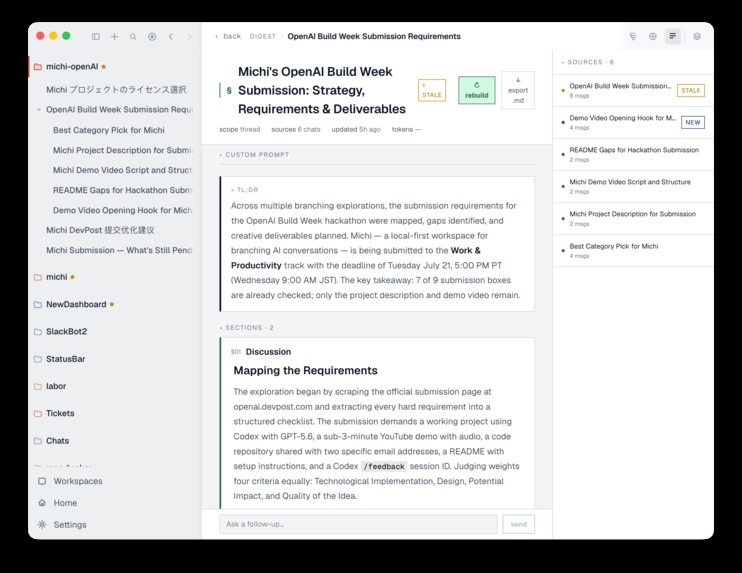Image resolution: width=742 pixels, height=573 pixels.
Task: Collapse the OpenAI Build Week Submission thread
Action: [38, 110]
